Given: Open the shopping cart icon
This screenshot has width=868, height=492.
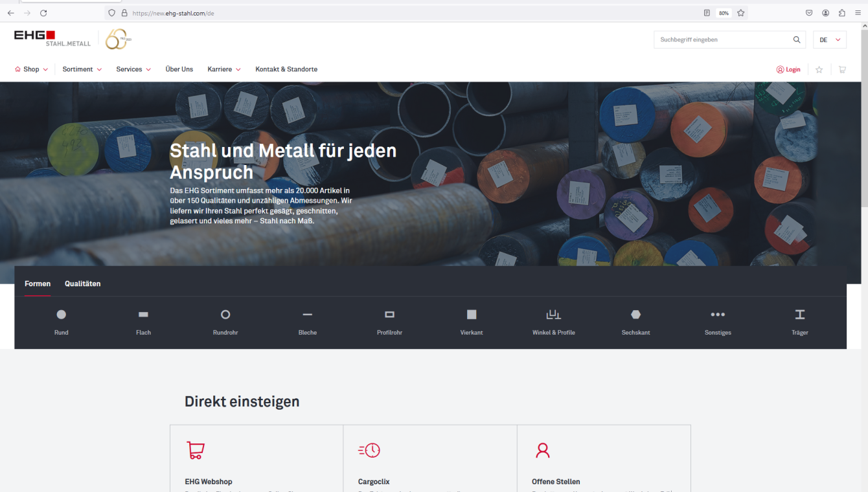Looking at the screenshot, I should 841,69.
